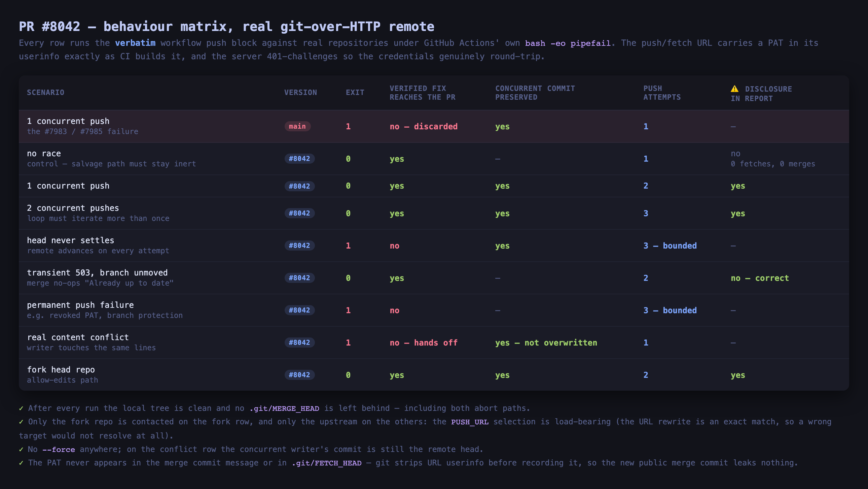The width and height of the screenshot is (868, 489).
Task: Click the VERSION column header
Action: click(300, 92)
